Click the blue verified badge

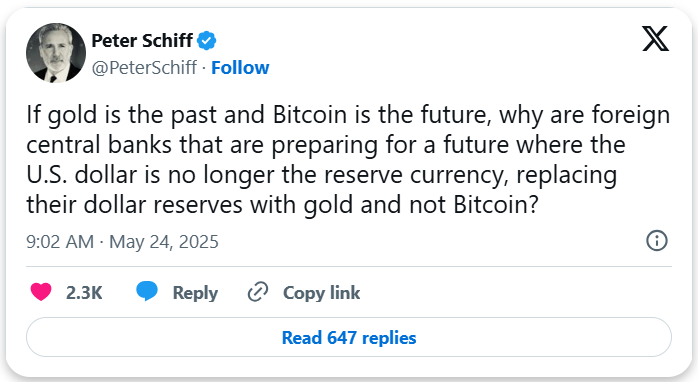(x=207, y=41)
